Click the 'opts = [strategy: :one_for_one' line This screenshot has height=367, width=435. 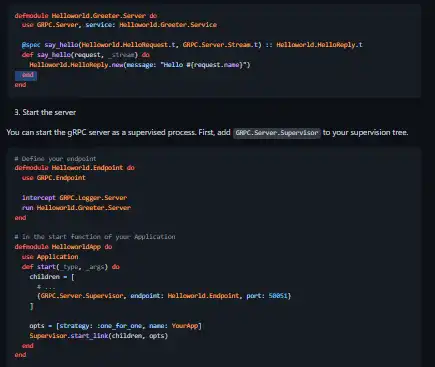pos(115,326)
